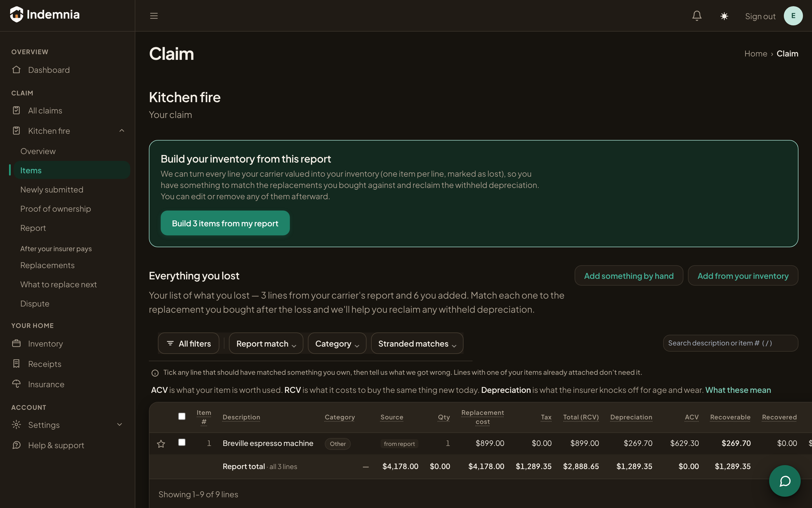The image size is (812, 508).
Task: Click Showing 1–9 of 9 lines text
Action: 198,494
